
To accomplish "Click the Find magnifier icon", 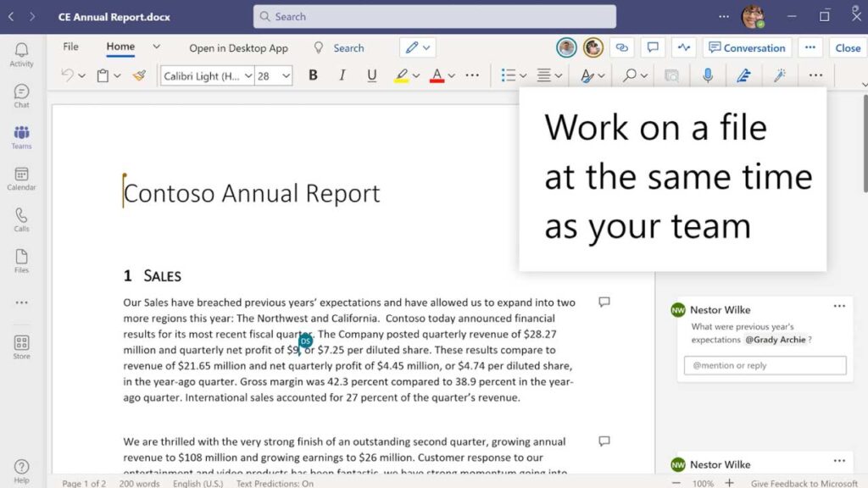I will pos(630,75).
